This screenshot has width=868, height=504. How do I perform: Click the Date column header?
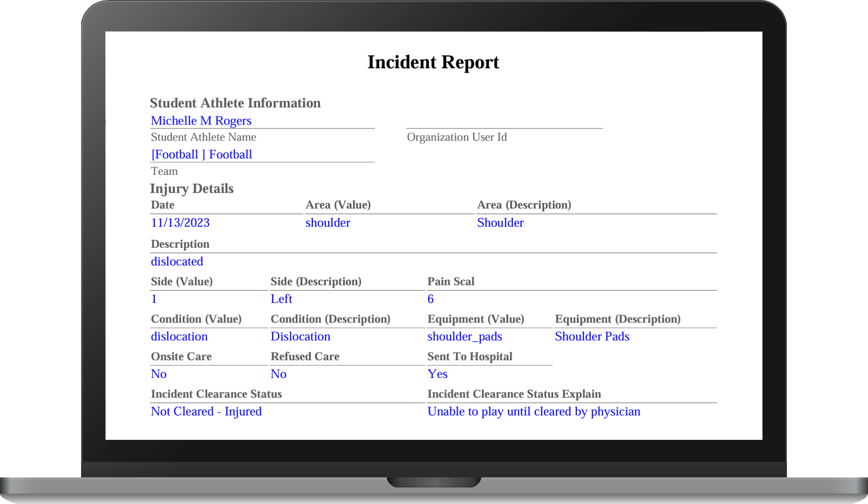tap(163, 205)
